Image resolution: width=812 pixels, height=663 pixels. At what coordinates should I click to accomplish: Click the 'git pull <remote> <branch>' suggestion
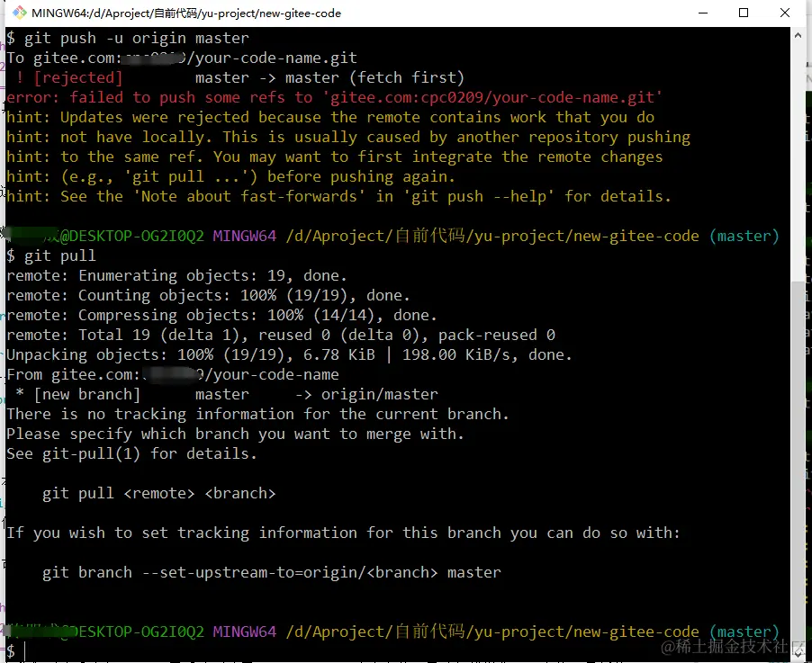159,493
